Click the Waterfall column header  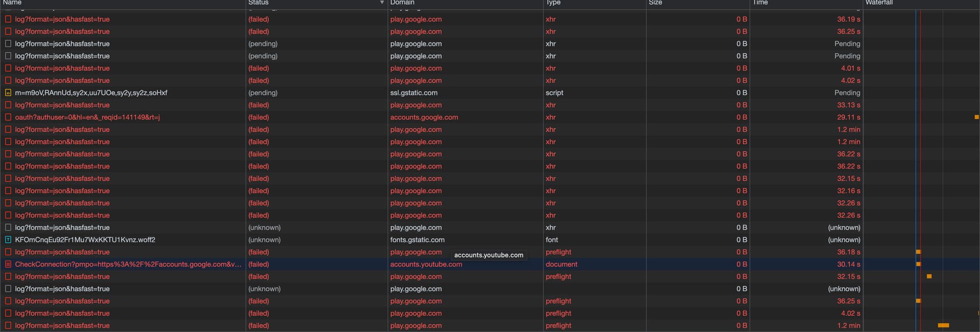[879, 3]
